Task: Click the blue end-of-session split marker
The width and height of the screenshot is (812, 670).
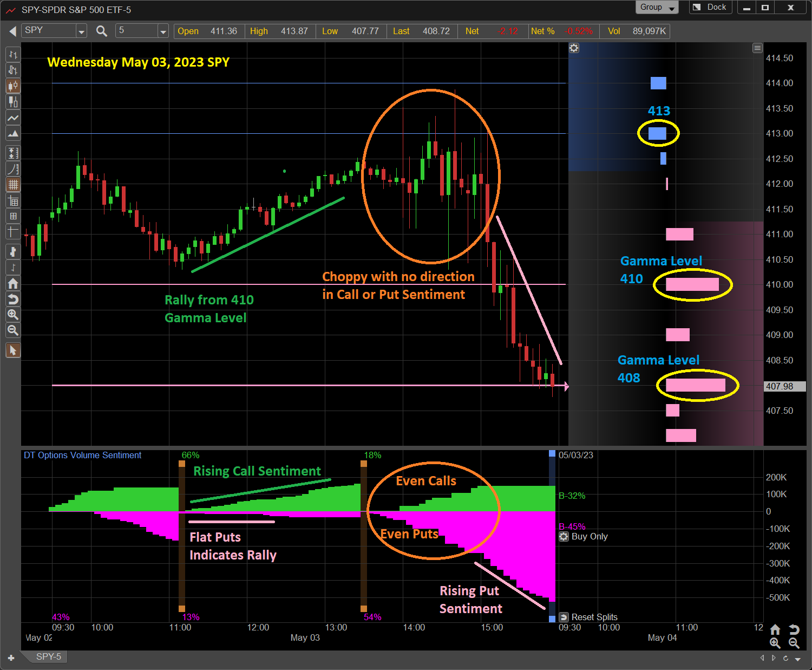Action: point(552,536)
